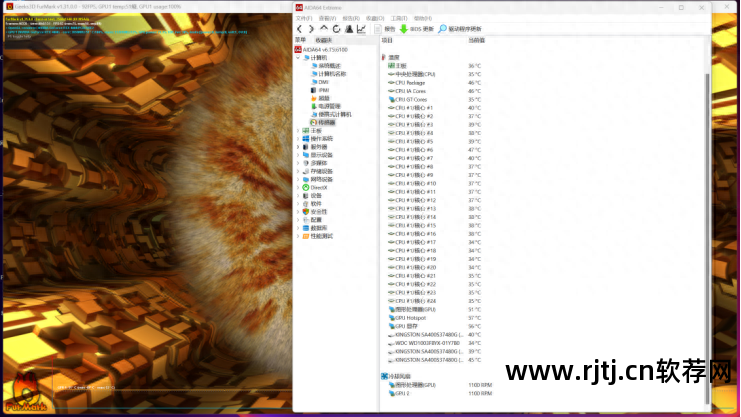The width and height of the screenshot is (741, 417).
Task: Click the 报告 page icon in the toolbar
Action: click(378, 29)
